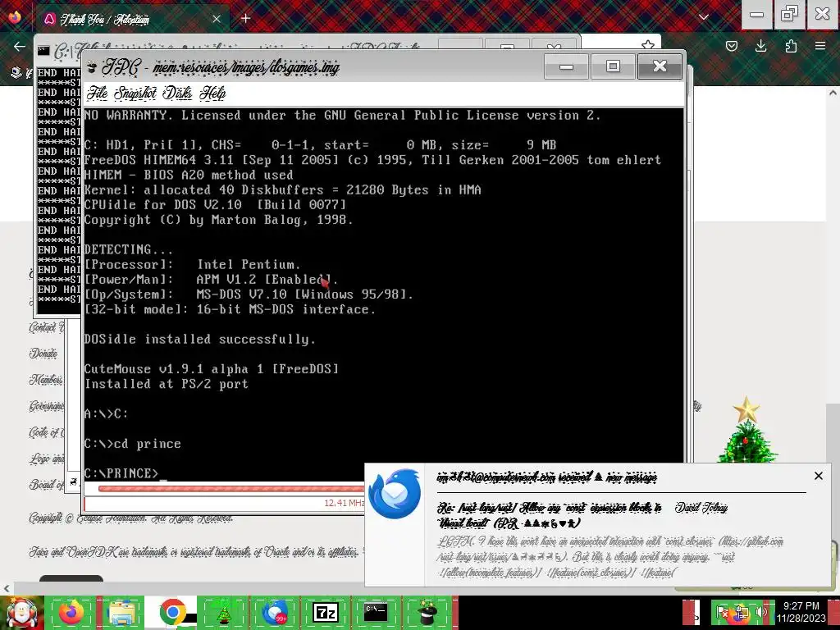Click the 'C:\>cd prince' line

(133, 444)
